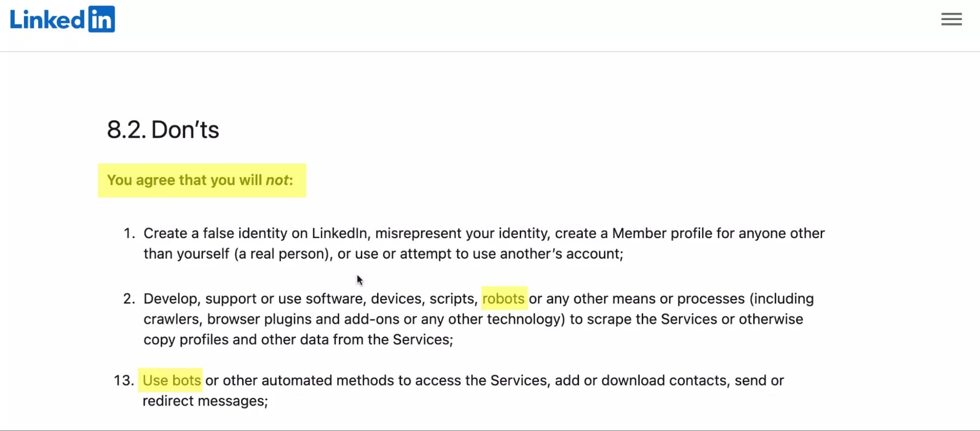The height and width of the screenshot is (431, 980).
Task: Click the white header bar above the content
Action: coord(490,24)
